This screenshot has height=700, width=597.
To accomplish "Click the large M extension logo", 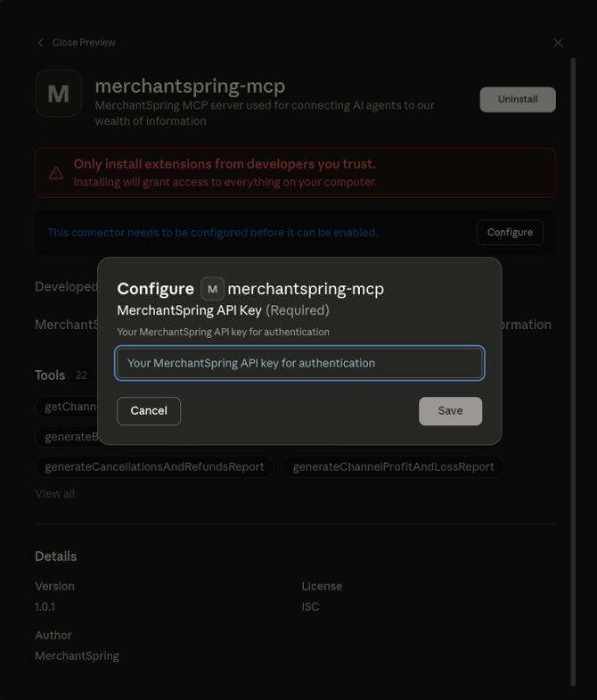I will 59,94.
